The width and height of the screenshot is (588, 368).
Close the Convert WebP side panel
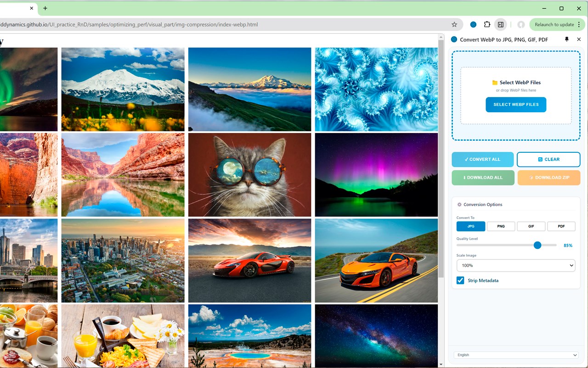579,40
